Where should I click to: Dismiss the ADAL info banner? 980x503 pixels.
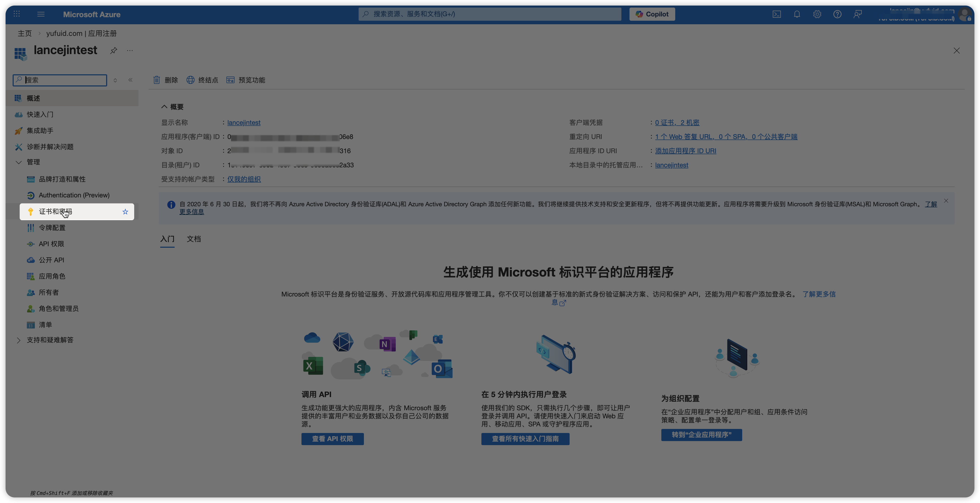pyautogui.click(x=946, y=200)
